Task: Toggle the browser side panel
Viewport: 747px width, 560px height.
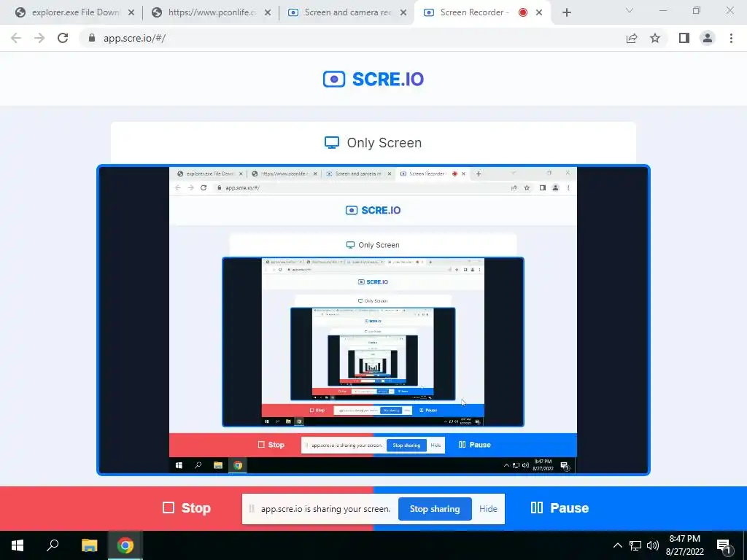Action: tap(684, 38)
